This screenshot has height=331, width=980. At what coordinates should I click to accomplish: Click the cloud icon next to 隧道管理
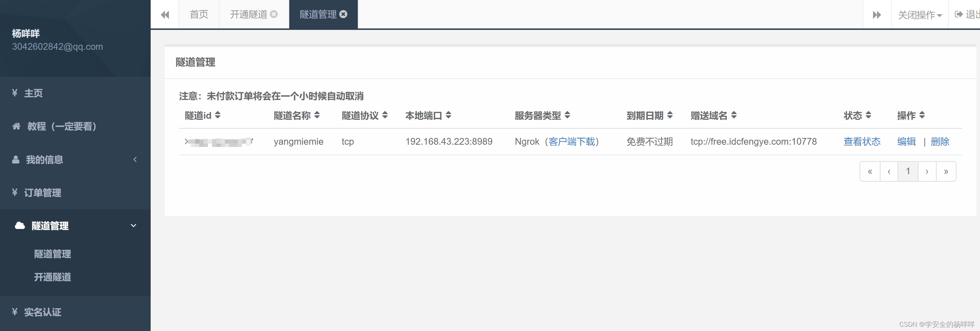tap(20, 225)
